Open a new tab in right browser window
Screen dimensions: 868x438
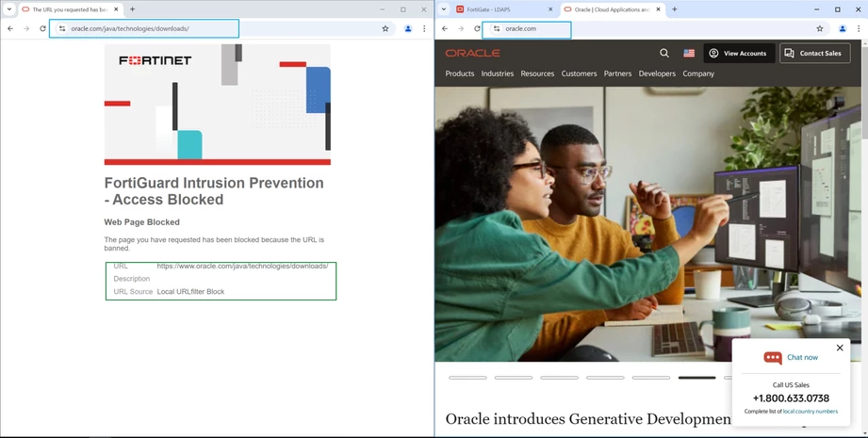point(674,9)
